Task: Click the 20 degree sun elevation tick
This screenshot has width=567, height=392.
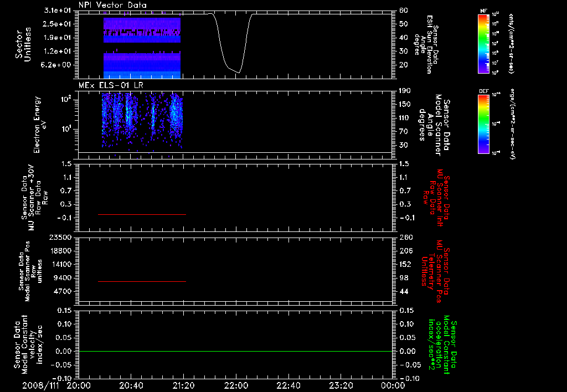Action: pos(404,65)
